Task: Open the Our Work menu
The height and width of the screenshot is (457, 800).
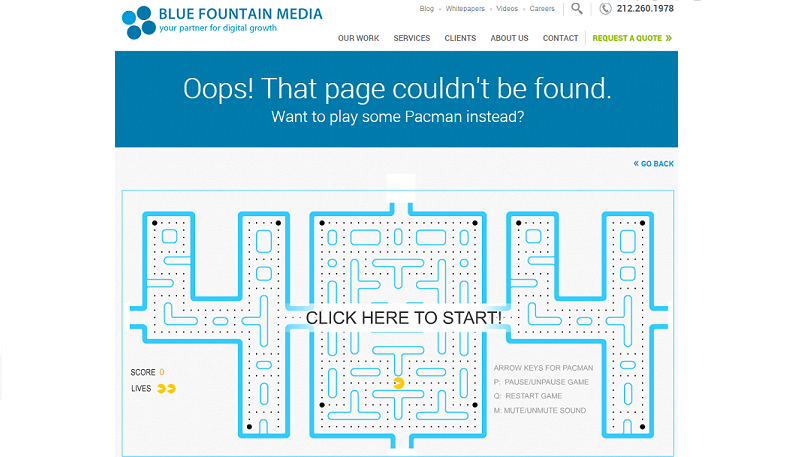Action: click(358, 38)
